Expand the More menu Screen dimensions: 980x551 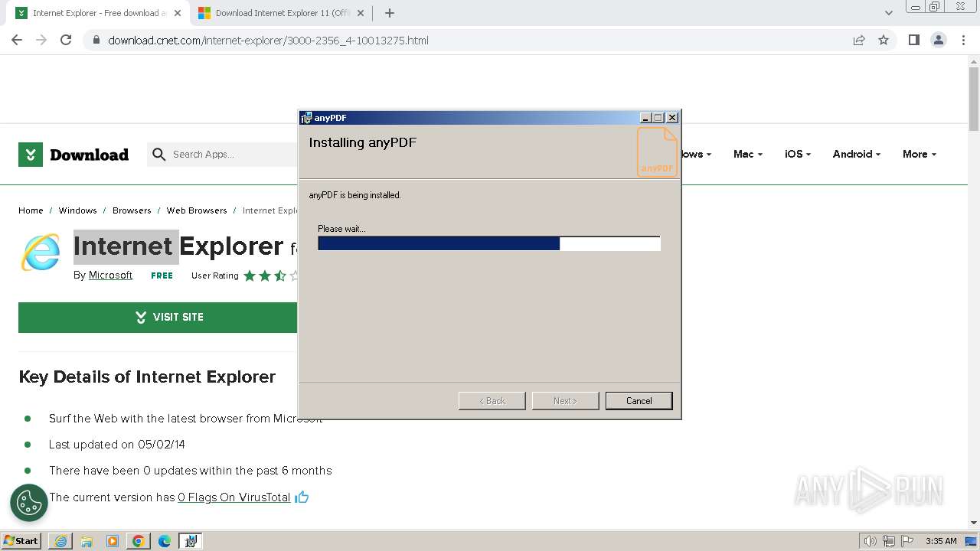[919, 154]
